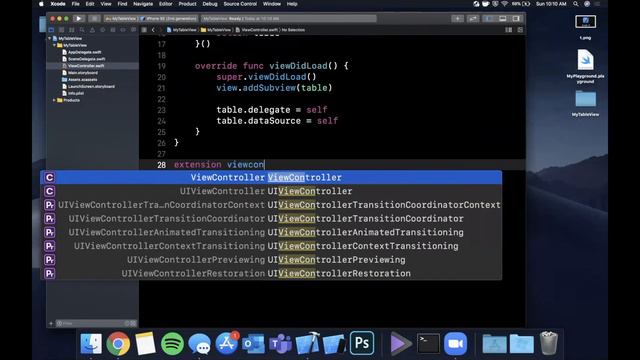Open the Source Control menu
The height and width of the screenshot is (360, 640).
[x=240, y=4]
